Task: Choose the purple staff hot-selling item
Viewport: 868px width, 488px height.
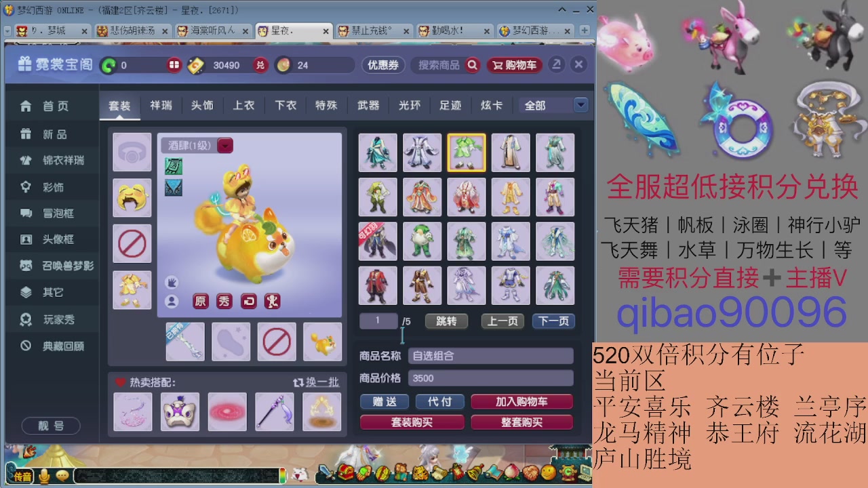Action: pos(275,411)
